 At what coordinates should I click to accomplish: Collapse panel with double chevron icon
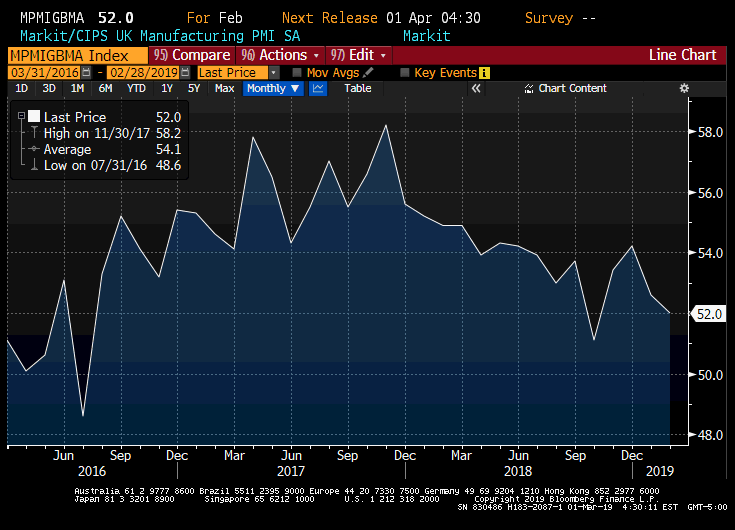pos(476,88)
